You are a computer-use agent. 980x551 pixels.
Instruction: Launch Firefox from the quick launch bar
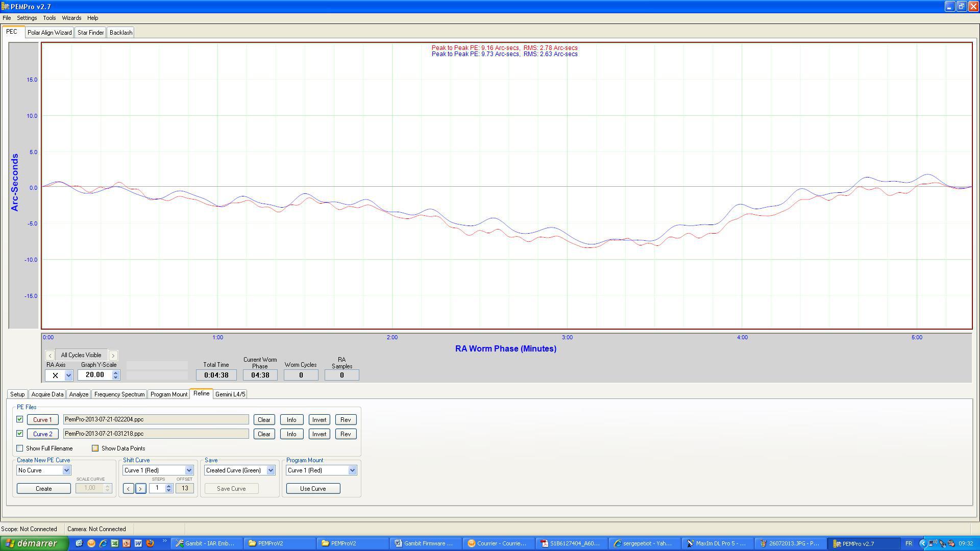pyautogui.click(x=150, y=543)
